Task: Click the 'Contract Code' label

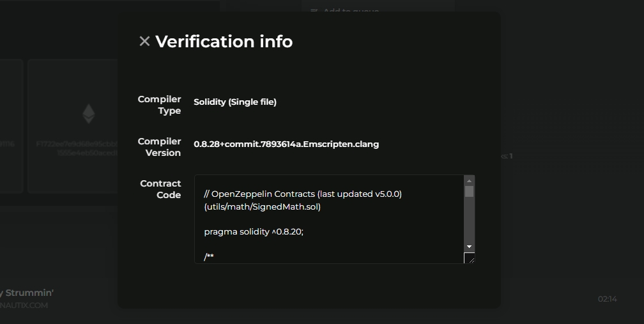Action: 160,189
